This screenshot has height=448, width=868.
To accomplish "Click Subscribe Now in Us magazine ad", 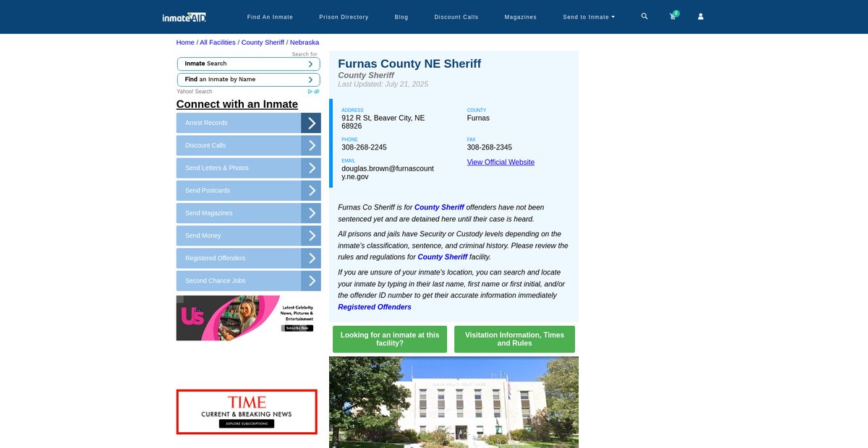I will tap(297, 328).
